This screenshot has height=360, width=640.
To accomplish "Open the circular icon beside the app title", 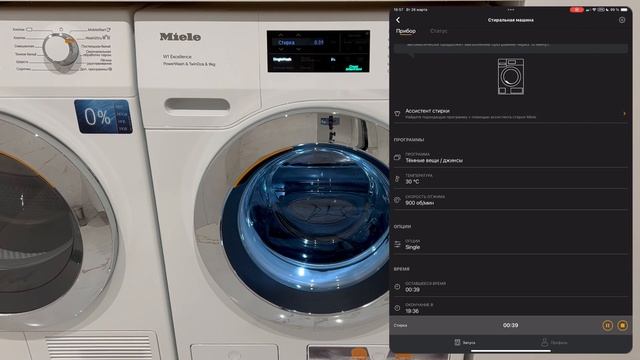I will point(622,20).
